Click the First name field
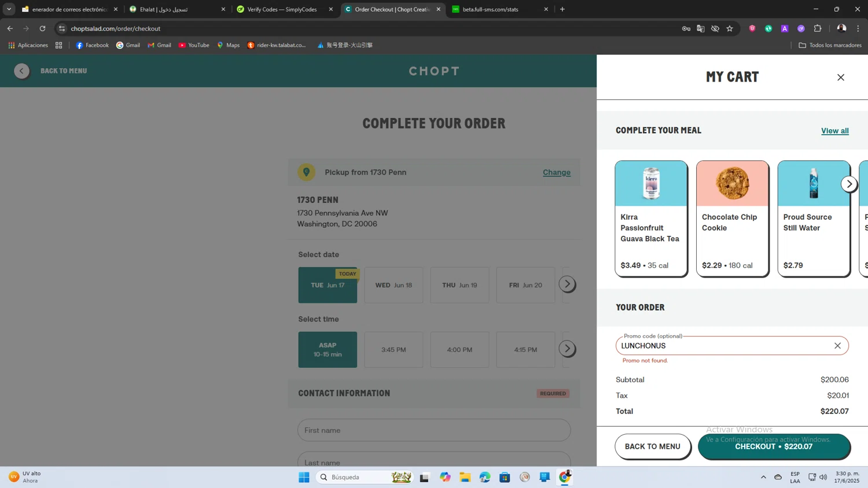 tap(434, 430)
